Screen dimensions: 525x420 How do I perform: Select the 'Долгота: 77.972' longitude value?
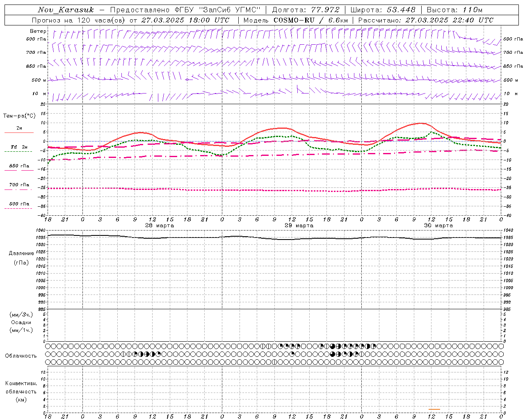click(306, 10)
